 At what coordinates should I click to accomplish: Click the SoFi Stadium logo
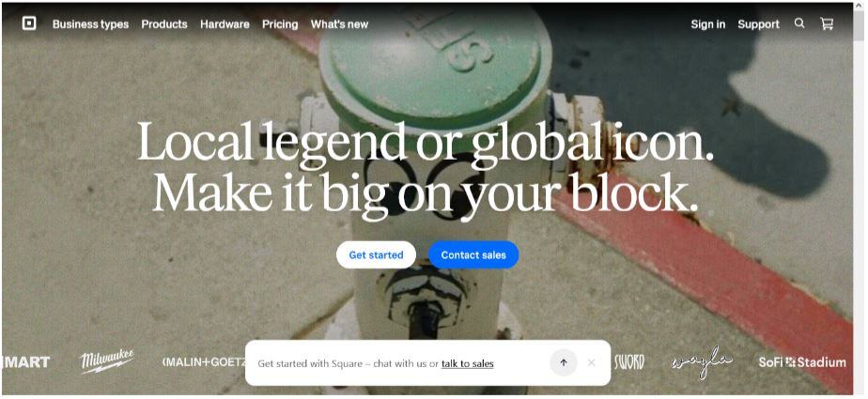[x=802, y=362]
